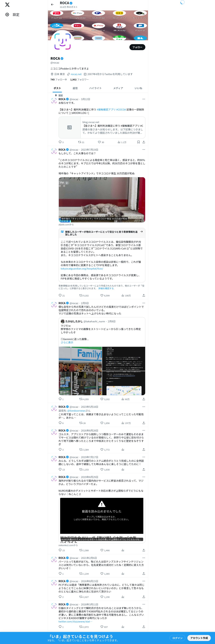Viewport: 215px width, 644px height.
Task: Like the pinned post with 30 likes
Action: pos(101,142)
